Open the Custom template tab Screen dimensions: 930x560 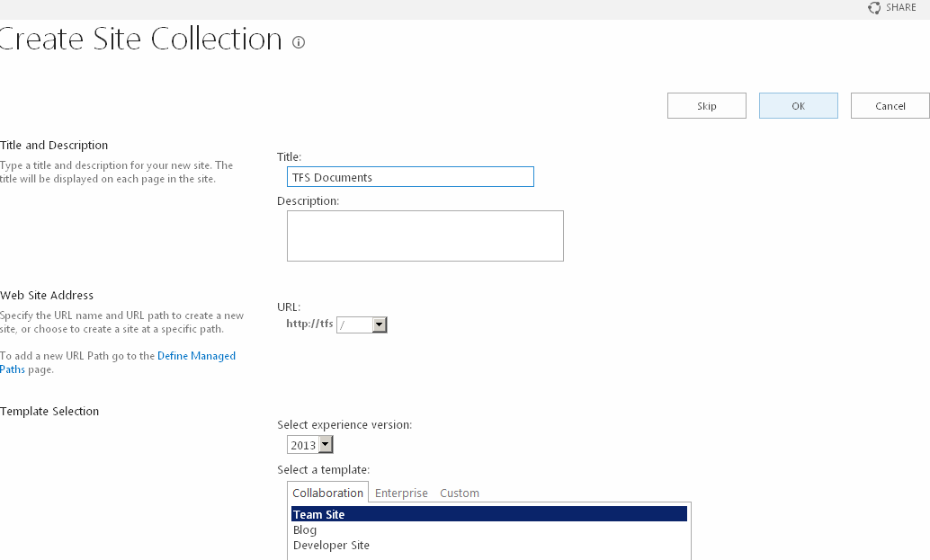[459, 493]
